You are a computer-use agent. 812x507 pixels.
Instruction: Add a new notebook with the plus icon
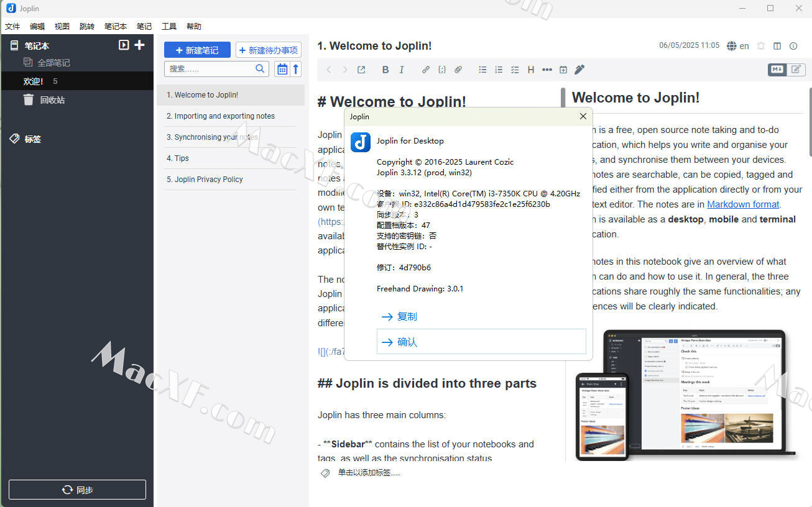pos(139,45)
